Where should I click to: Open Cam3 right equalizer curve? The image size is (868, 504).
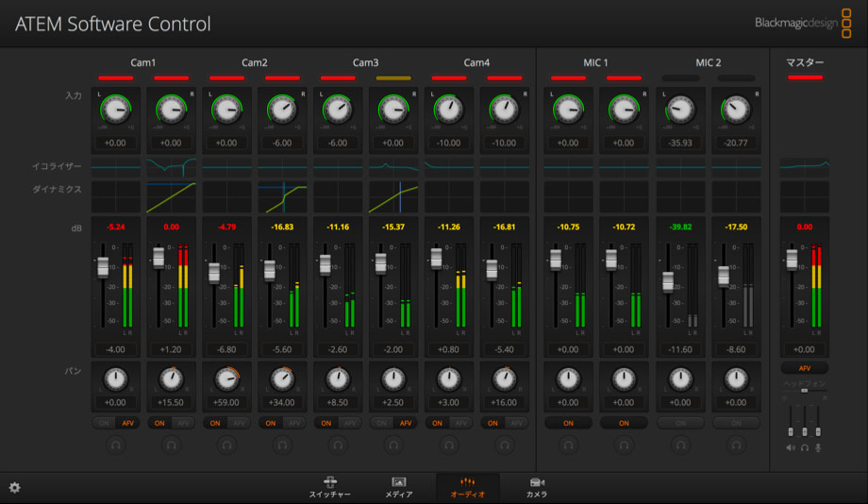pos(393,167)
